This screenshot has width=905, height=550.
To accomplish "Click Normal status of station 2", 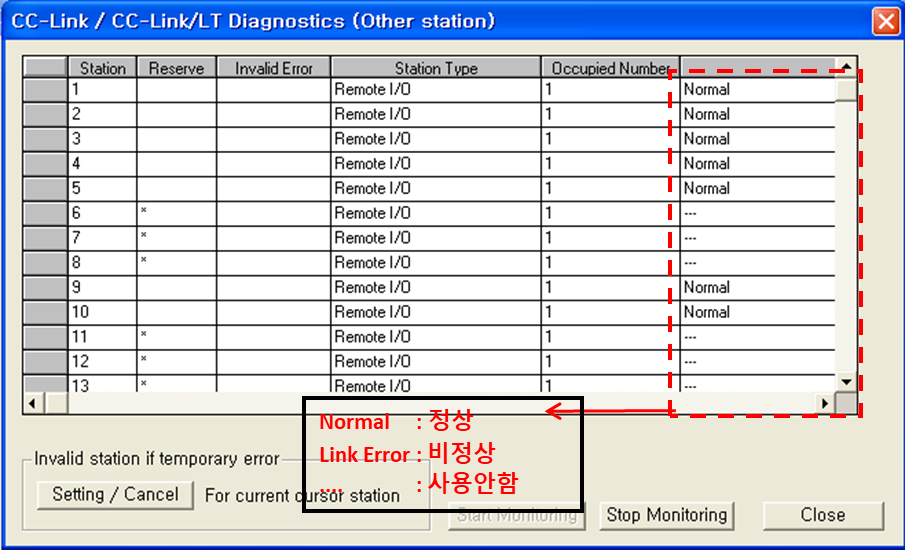I will click(x=706, y=115).
